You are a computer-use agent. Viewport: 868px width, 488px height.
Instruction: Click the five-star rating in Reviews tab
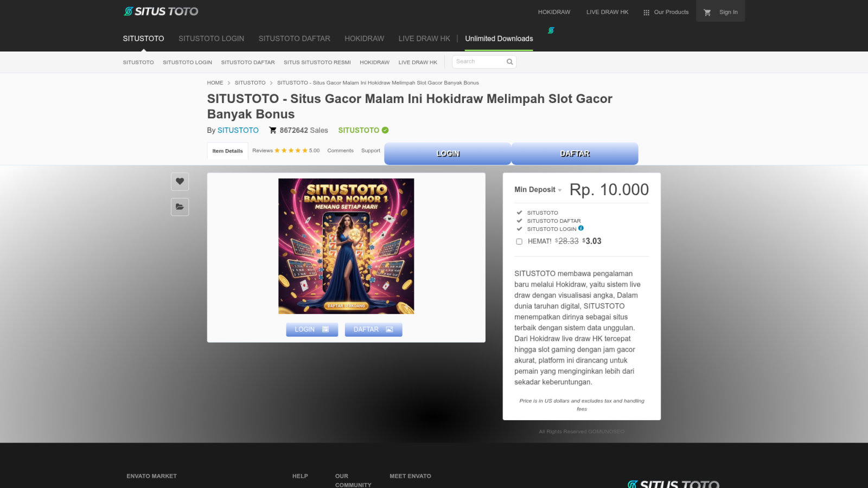(x=291, y=151)
